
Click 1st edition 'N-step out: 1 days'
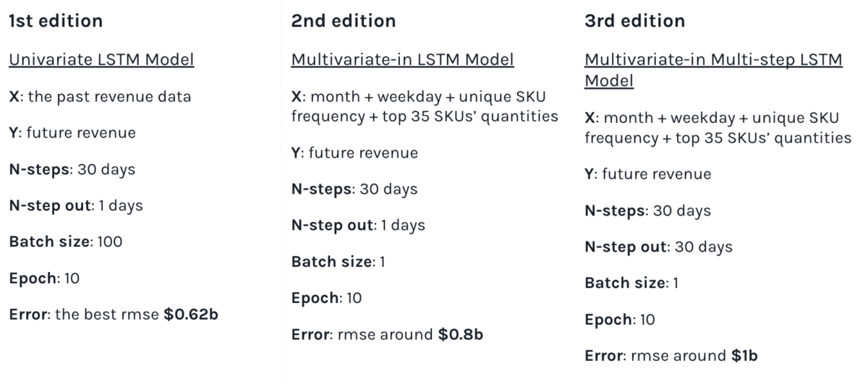click(x=76, y=205)
